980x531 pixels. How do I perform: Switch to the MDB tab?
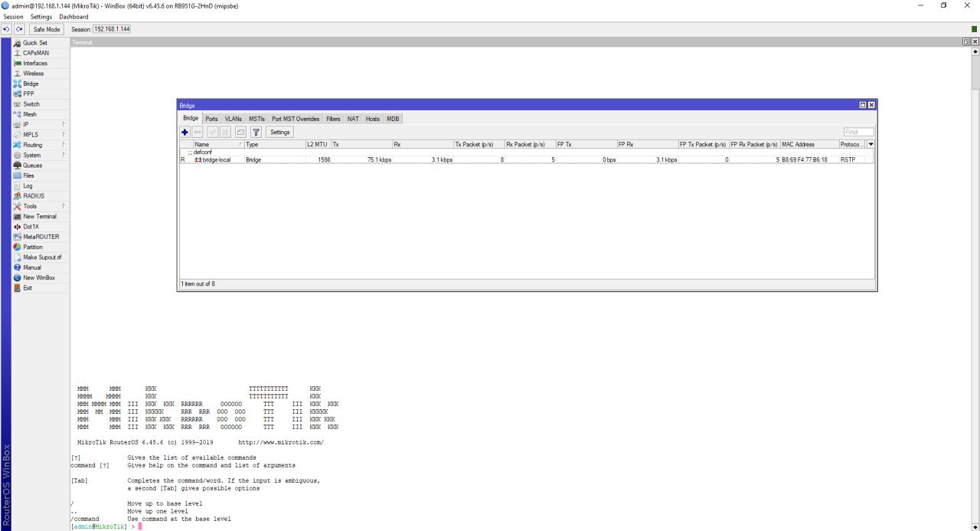[393, 119]
